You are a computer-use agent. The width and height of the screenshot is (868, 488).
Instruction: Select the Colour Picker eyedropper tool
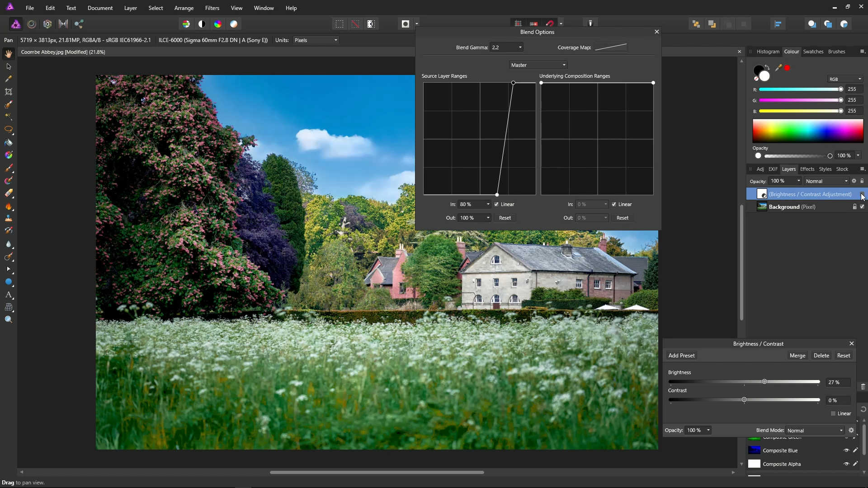[9, 79]
